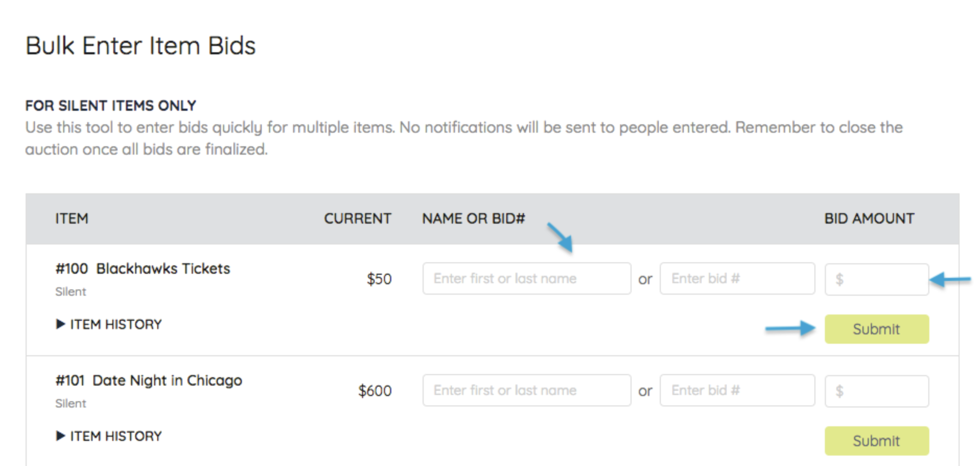This screenshot has width=980, height=466.
Task: Click the $600 current bid value
Action: coord(375,391)
